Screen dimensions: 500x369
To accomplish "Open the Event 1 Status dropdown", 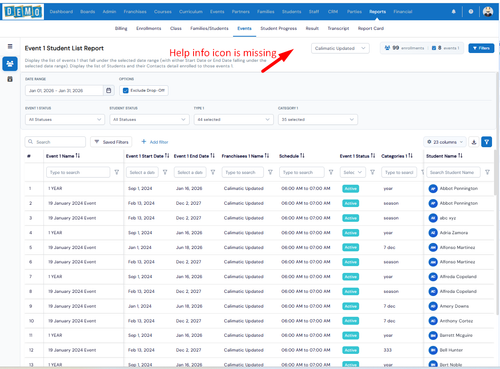I will pyautogui.click(x=65, y=119).
